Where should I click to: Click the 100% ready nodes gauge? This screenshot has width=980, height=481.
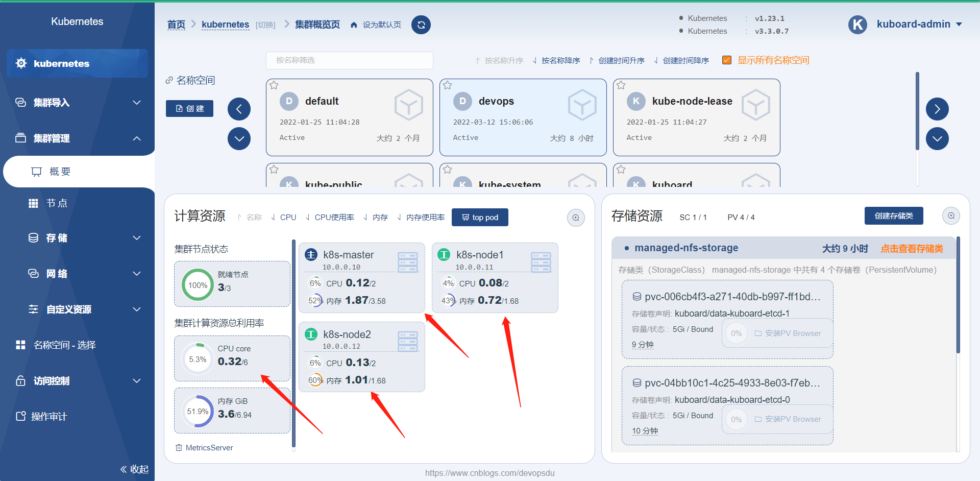coord(198,285)
